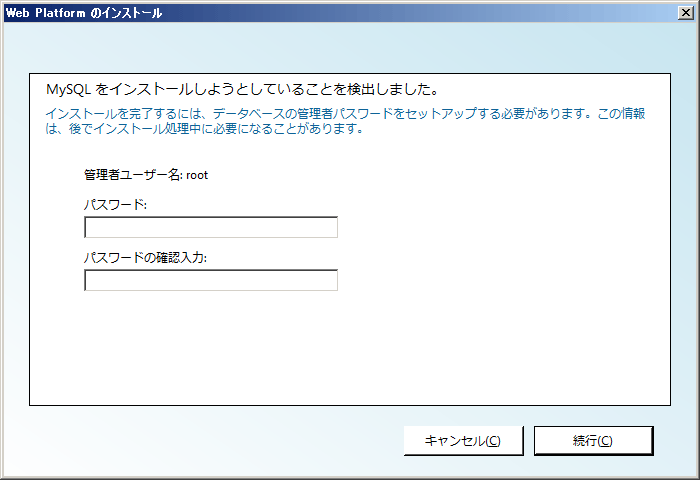Focus the パスワード input field
The height and width of the screenshot is (480, 700).
click(211, 227)
